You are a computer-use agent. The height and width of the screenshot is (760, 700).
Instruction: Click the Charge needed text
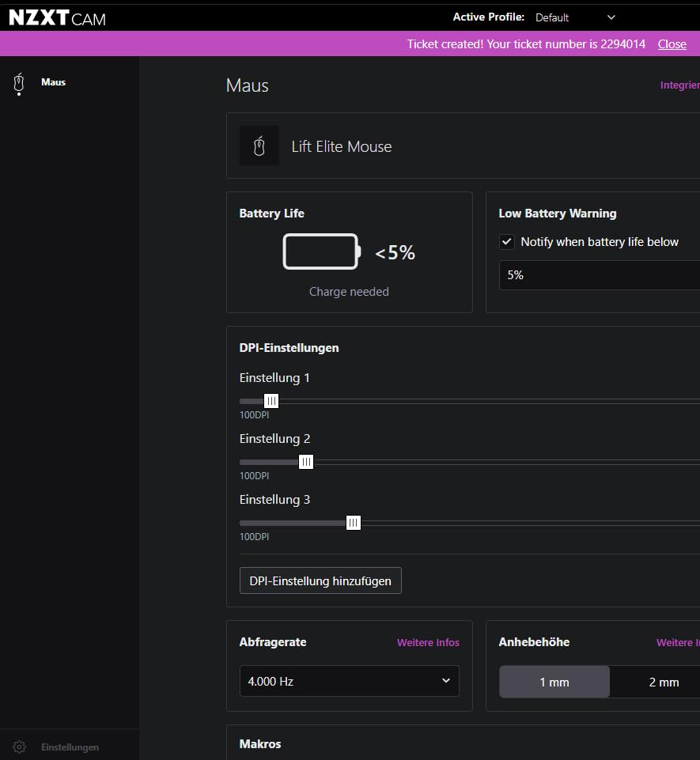coord(349,292)
